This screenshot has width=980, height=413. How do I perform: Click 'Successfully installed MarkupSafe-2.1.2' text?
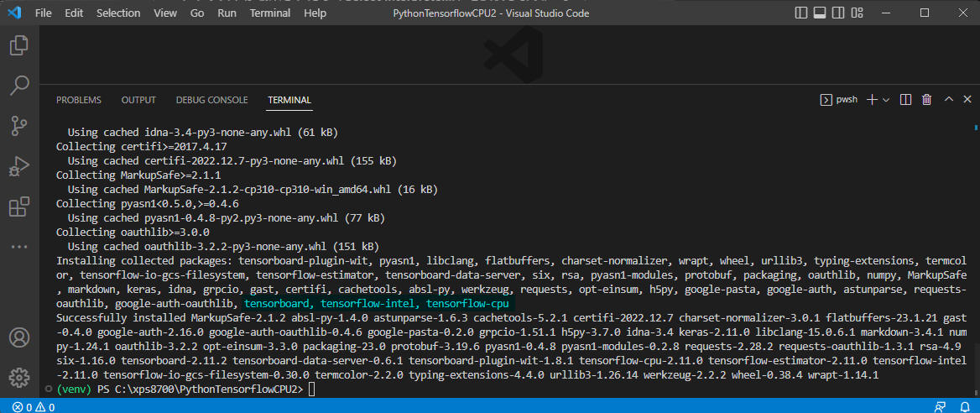tap(173, 318)
